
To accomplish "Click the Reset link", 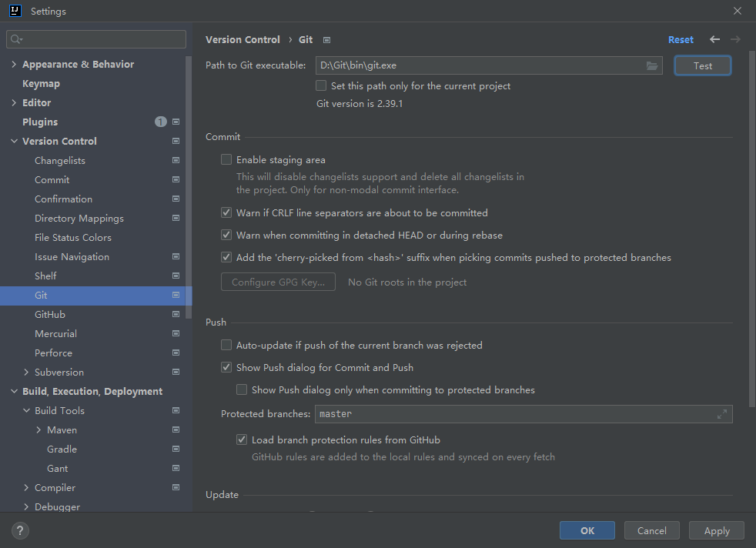I will [681, 39].
